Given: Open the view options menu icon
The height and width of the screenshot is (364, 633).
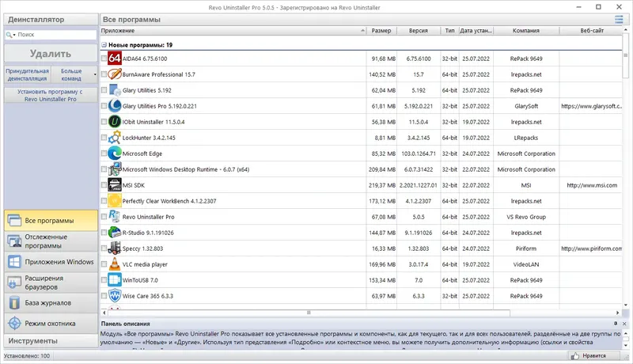Looking at the screenshot, I should pyautogui.click(x=619, y=19).
